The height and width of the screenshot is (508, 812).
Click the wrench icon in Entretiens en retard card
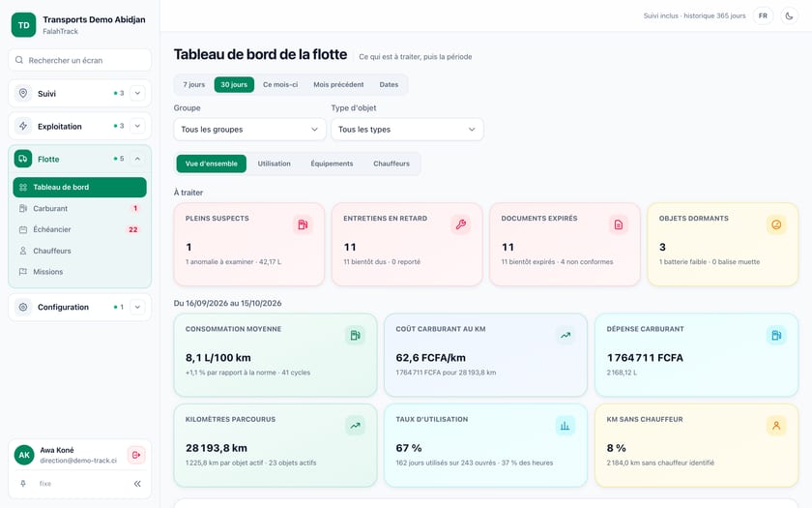pos(460,224)
